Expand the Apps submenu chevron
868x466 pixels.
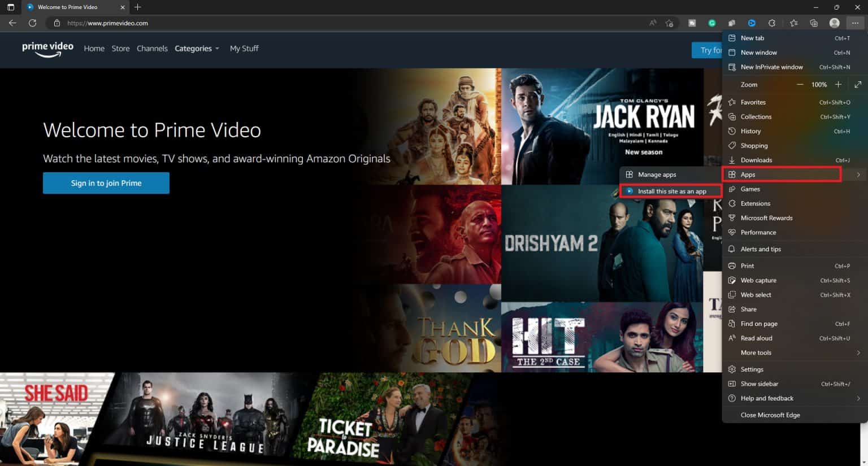click(858, 175)
